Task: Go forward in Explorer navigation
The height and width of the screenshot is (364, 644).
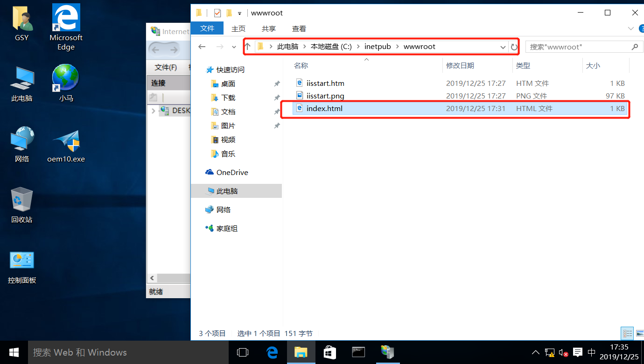Action: (220, 47)
